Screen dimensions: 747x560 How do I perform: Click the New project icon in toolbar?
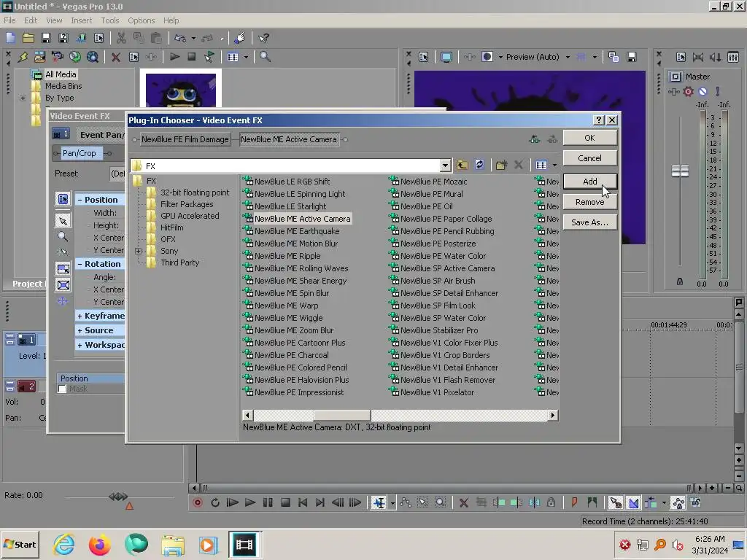click(x=10, y=38)
